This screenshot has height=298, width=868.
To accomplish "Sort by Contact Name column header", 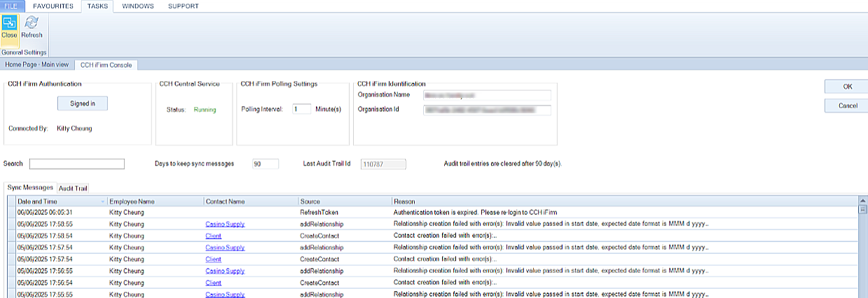I will (250, 201).
